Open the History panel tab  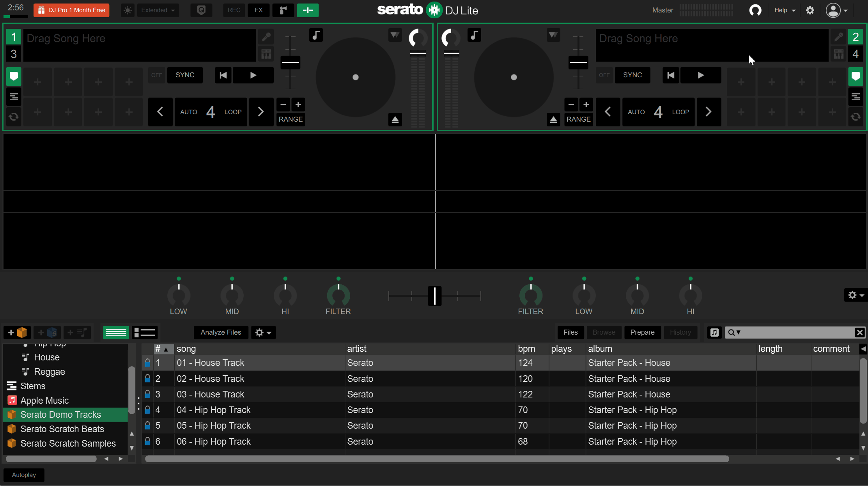[x=680, y=332]
